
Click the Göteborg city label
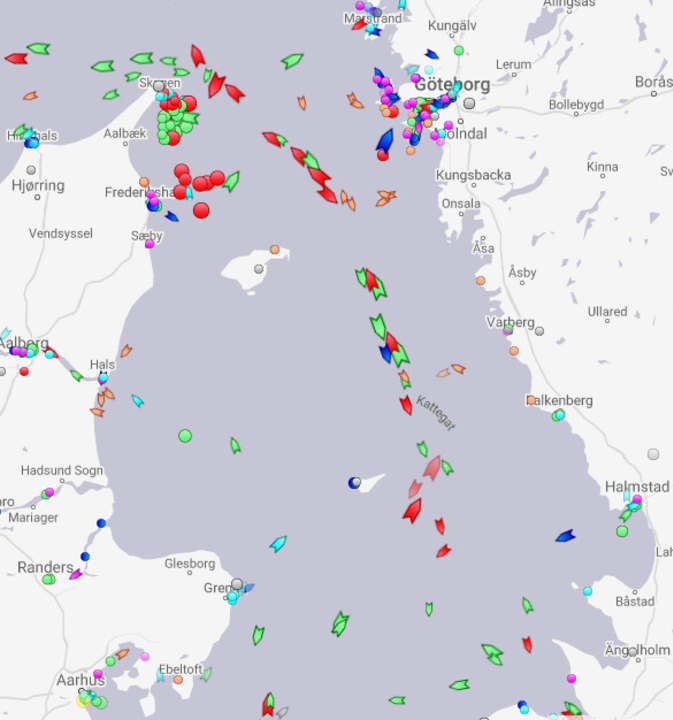(x=452, y=85)
